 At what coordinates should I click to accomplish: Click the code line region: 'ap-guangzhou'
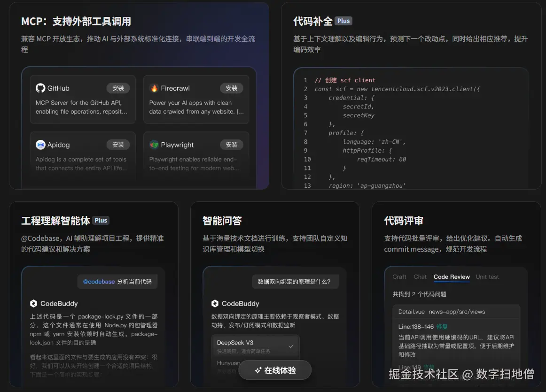coord(367,186)
